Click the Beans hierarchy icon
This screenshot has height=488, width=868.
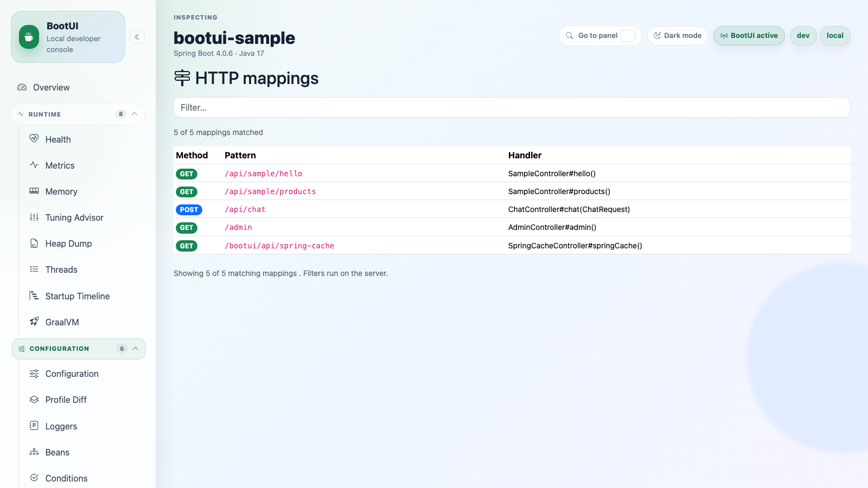pos(34,452)
